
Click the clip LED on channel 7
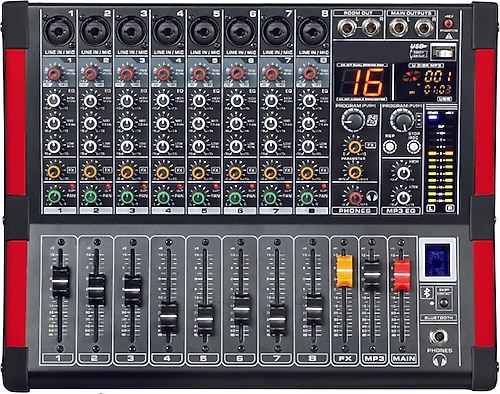tap(288, 186)
